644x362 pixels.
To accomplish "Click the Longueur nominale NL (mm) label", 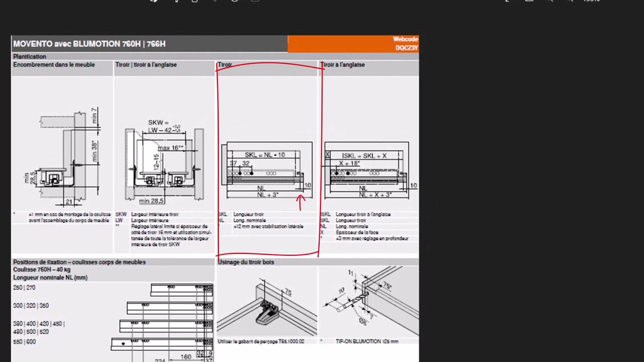I will coord(50,278).
